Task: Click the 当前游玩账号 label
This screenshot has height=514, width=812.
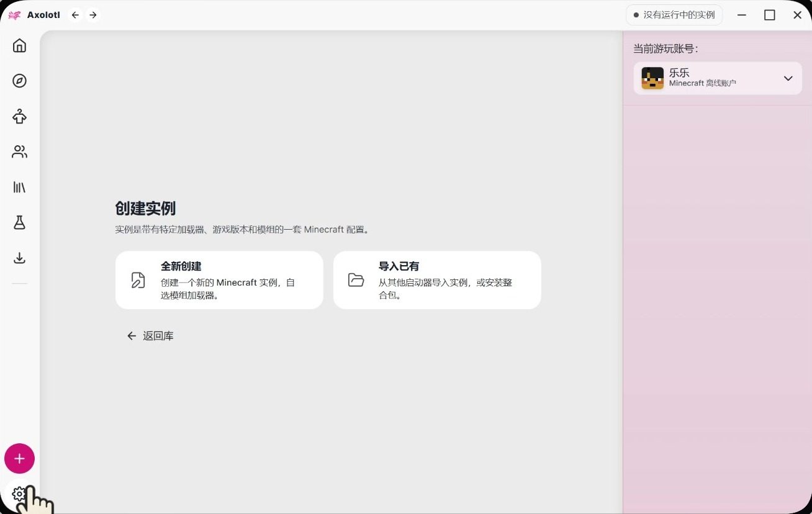Action: (665, 48)
